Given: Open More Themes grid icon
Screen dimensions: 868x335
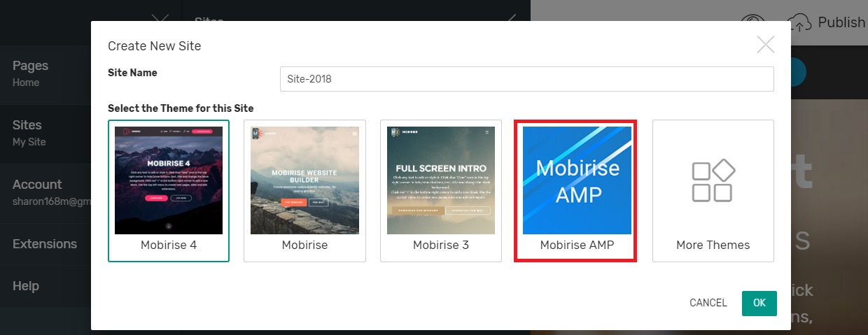Looking at the screenshot, I should point(713,180).
